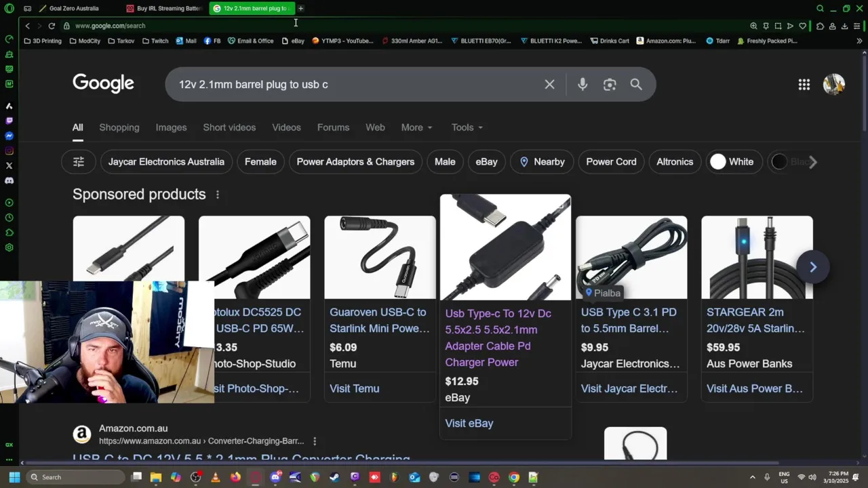Open the STARGEAR 2m cable product thumbnail
The image size is (868, 488).
click(757, 258)
